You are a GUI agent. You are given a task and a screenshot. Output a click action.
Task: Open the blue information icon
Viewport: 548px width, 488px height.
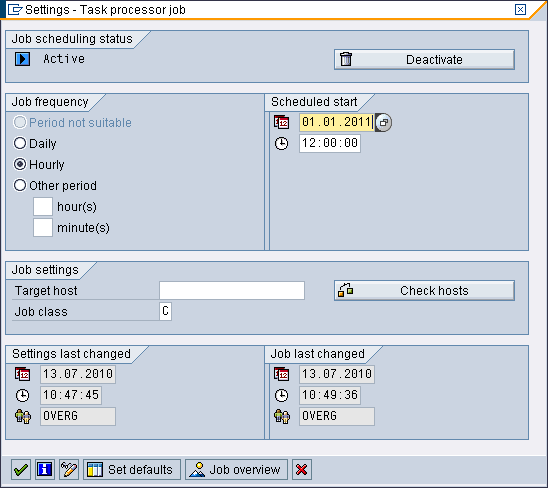tap(45, 469)
